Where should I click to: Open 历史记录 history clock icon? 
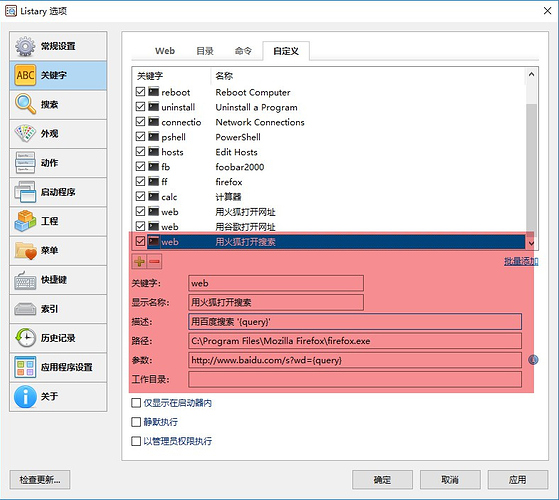pos(25,337)
